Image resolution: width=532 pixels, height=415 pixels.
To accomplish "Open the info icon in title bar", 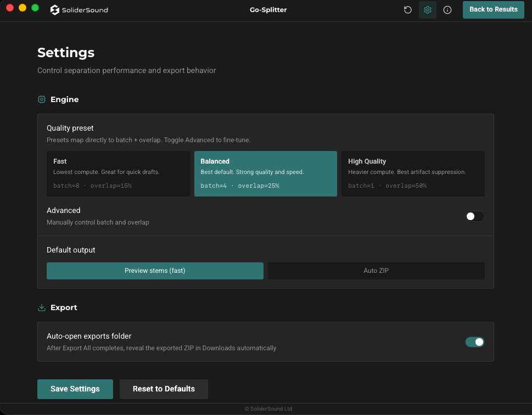I will pyautogui.click(x=447, y=10).
